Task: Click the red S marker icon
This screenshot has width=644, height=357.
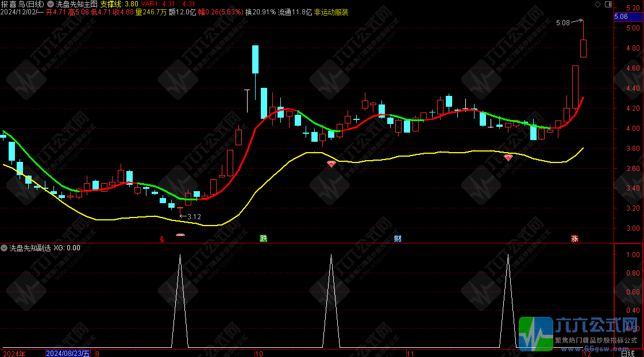Action: click(163, 238)
